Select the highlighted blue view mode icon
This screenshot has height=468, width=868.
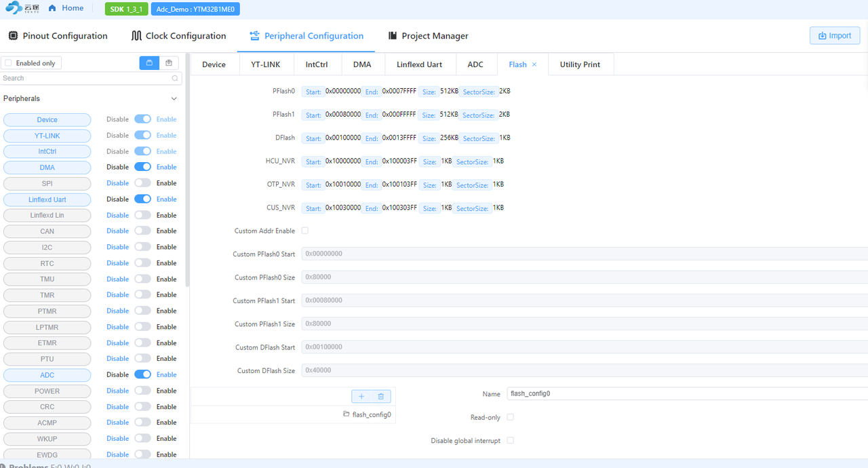coord(149,63)
